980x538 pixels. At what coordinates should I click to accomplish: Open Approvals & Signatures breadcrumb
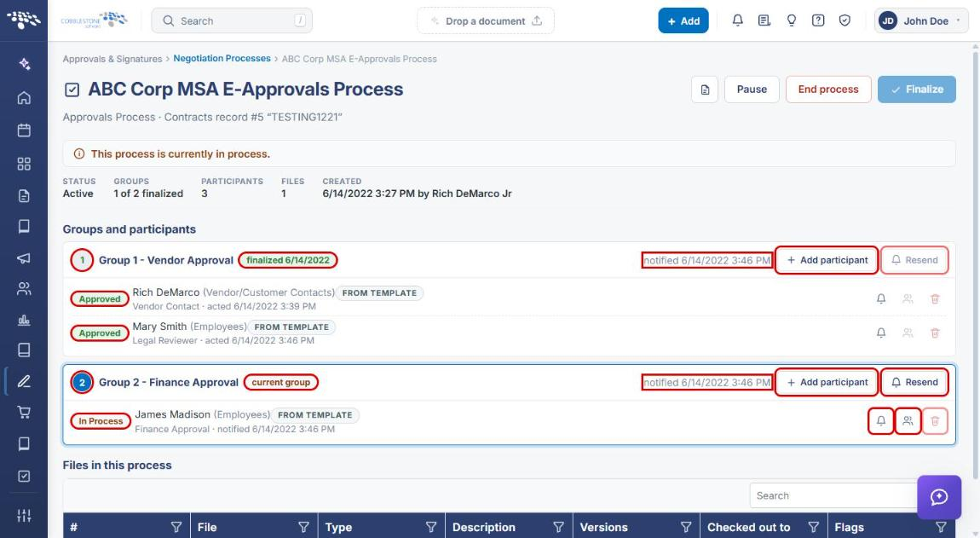pyautogui.click(x=112, y=59)
